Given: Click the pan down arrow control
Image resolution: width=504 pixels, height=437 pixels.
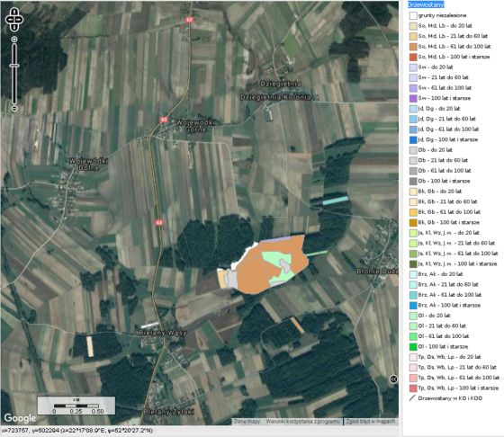Looking at the screenshot, I should 14,27.
